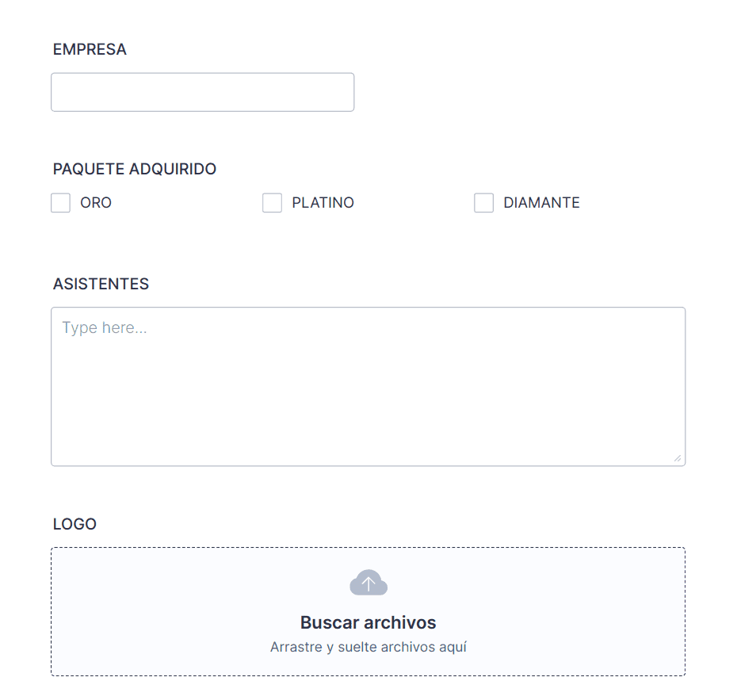Grab the ASISTENTES textarea resize handle

point(677,457)
